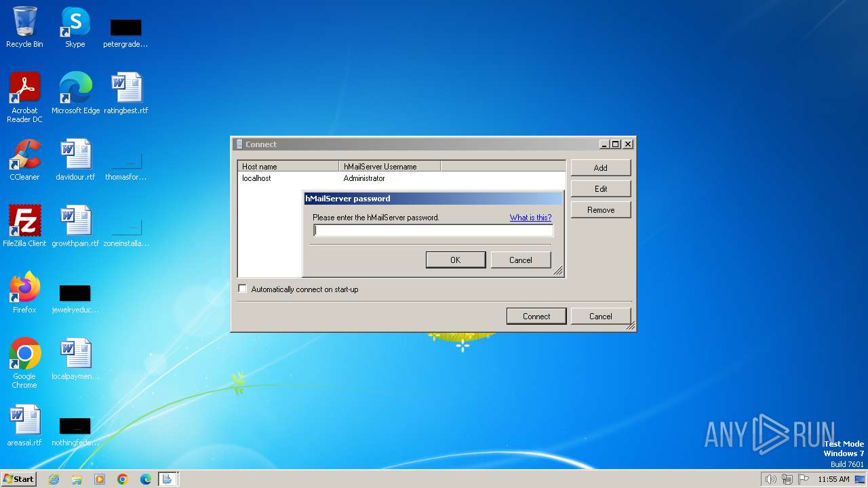Launch Firefox from the desktop
The image size is (868, 488).
click(24, 293)
